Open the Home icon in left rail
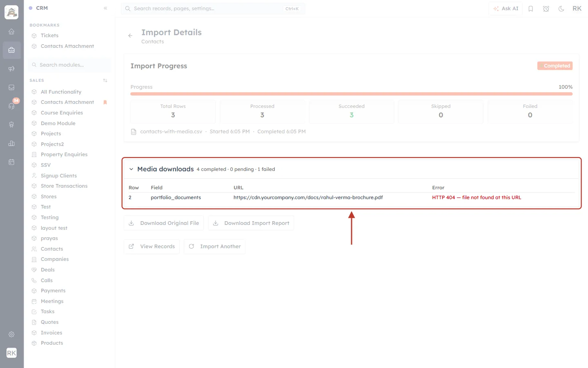The width and height of the screenshot is (588, 368). click(x=11, y=31)
